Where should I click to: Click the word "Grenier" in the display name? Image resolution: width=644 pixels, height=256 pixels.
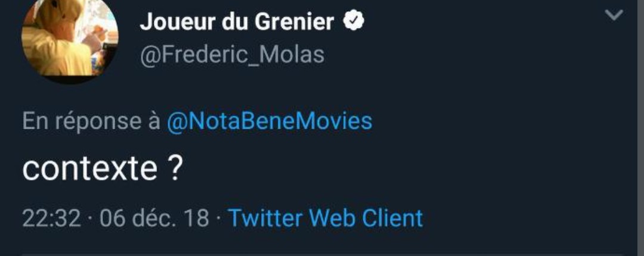coord(295,23)
